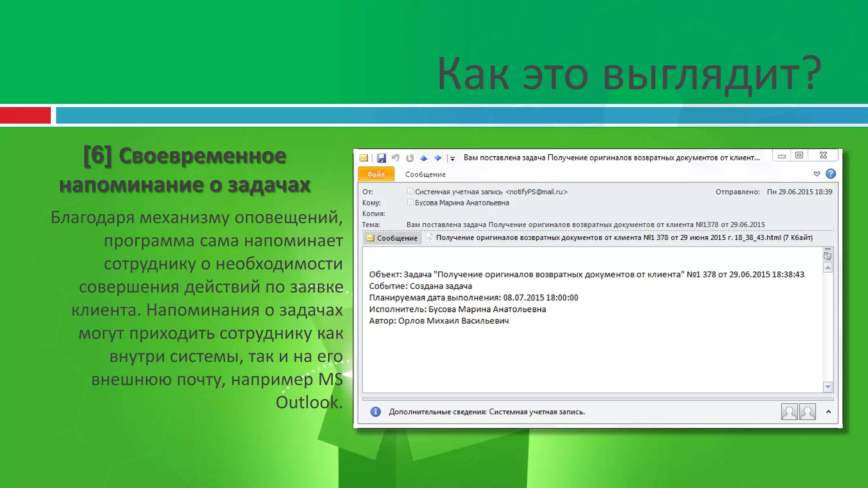Show the Сообщение body button in attachment bar

[x=392, y=238]
